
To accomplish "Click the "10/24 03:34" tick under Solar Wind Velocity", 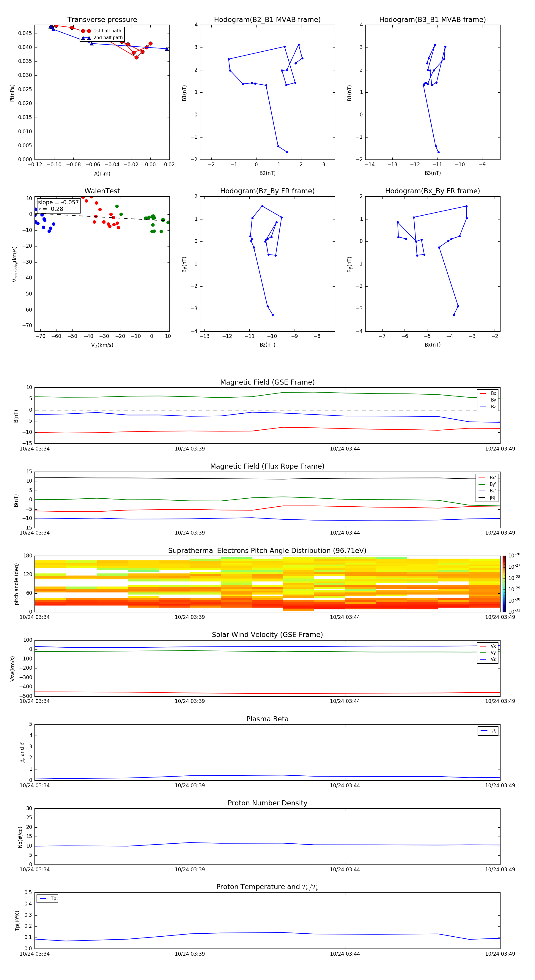I will [35, 701].
